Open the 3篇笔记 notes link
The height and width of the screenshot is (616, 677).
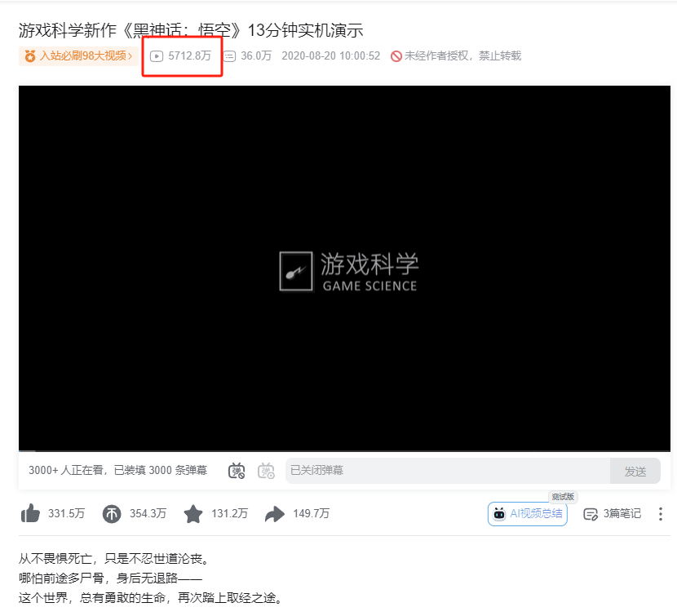612,514
